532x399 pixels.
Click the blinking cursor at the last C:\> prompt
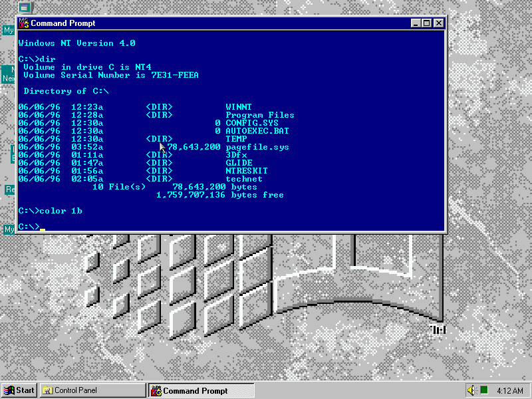(x=42, y=228)
